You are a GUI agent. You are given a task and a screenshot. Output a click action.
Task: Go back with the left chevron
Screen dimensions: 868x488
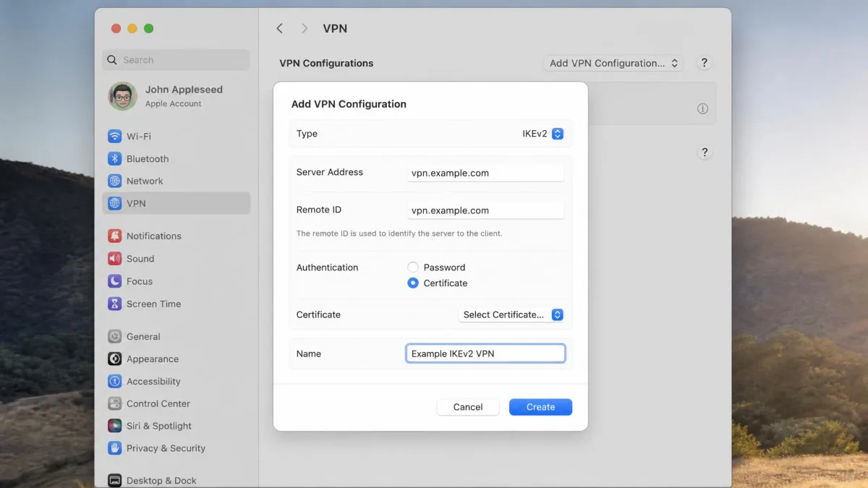279,28
